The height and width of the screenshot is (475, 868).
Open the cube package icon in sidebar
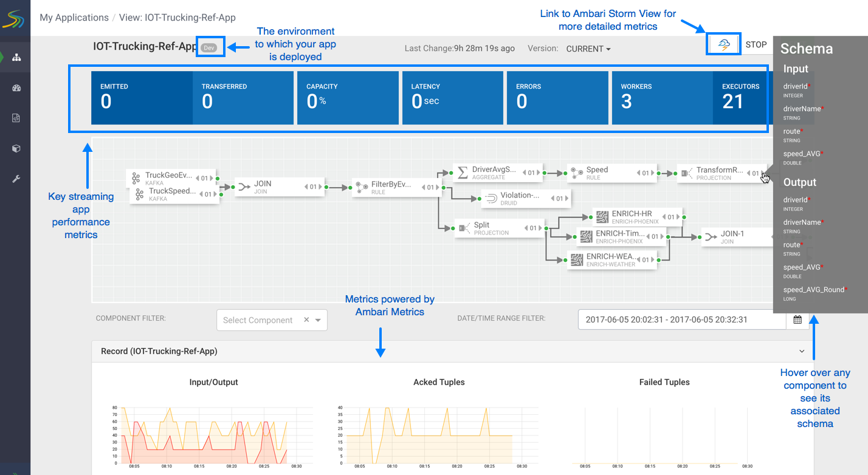(16, 148)
